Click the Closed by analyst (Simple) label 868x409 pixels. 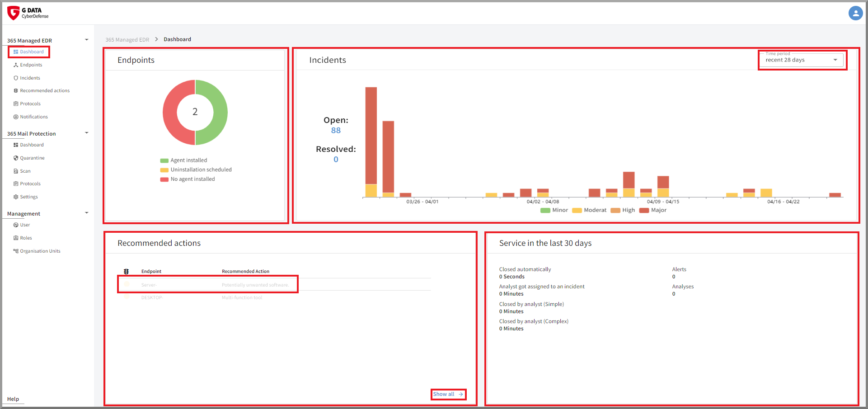(x=531, y=304)
